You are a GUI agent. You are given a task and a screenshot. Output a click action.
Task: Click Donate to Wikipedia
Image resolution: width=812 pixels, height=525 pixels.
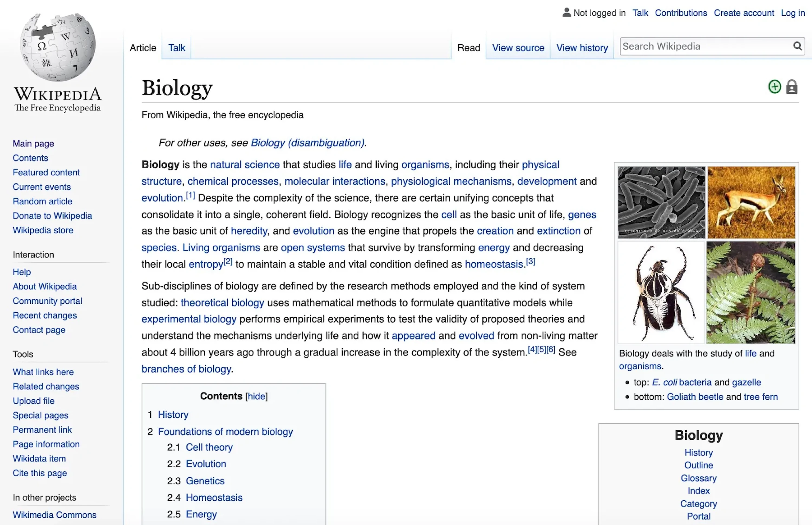52,216
